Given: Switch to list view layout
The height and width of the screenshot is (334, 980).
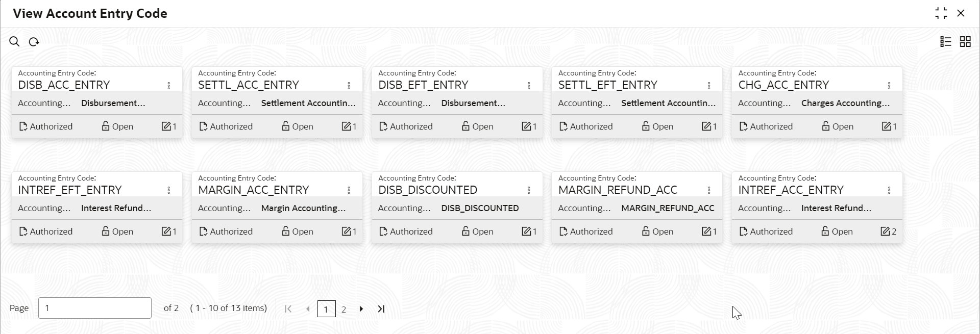Looking at the screenshot, I should pyautogui.click(x=946, y=42).
